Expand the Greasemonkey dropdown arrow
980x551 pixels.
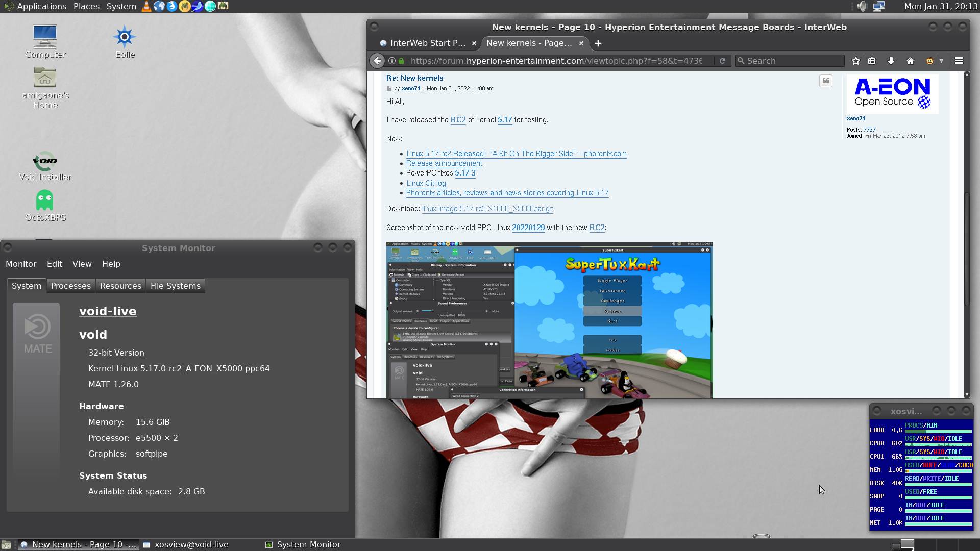pyautogui.click(x=941, y=61)
